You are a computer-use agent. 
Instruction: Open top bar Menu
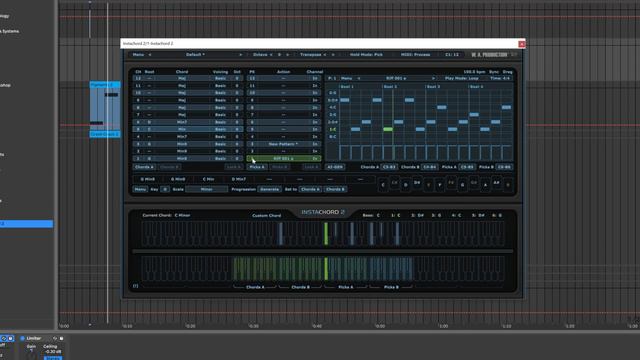click(138, 55)
